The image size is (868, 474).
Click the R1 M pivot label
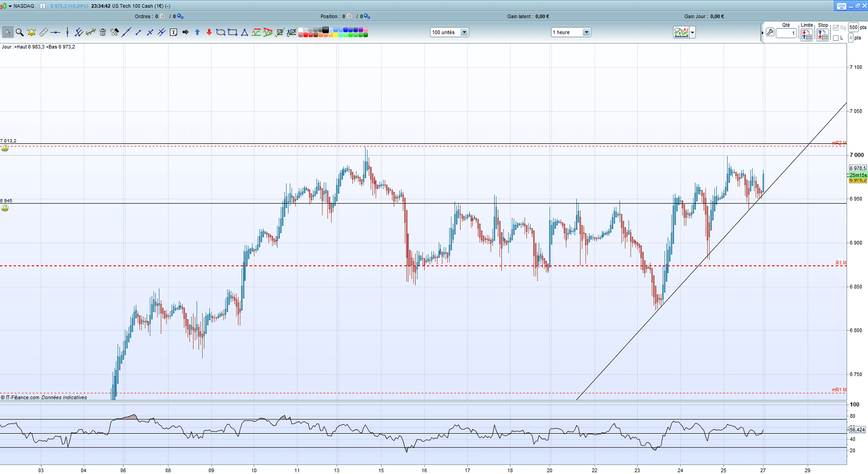840,263
